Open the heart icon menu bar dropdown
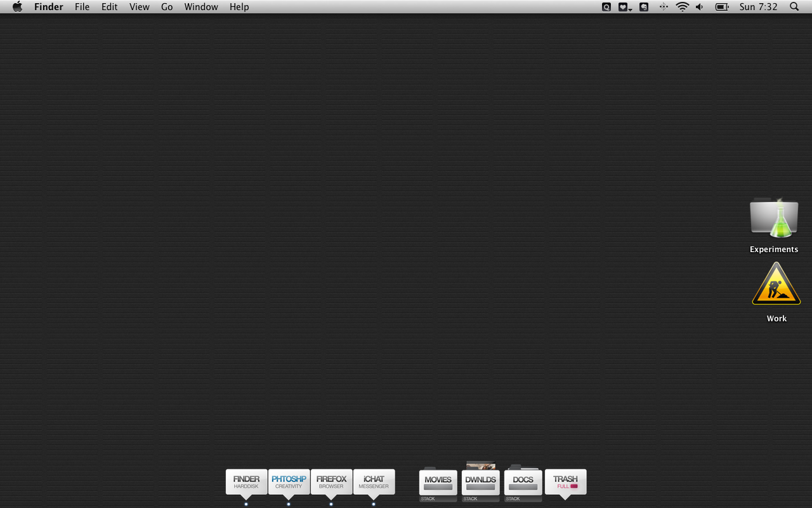 (625, 7)
